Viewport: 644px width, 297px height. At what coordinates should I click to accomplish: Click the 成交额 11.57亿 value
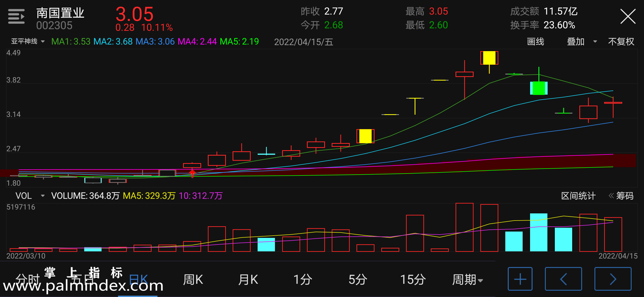point(544,11)
